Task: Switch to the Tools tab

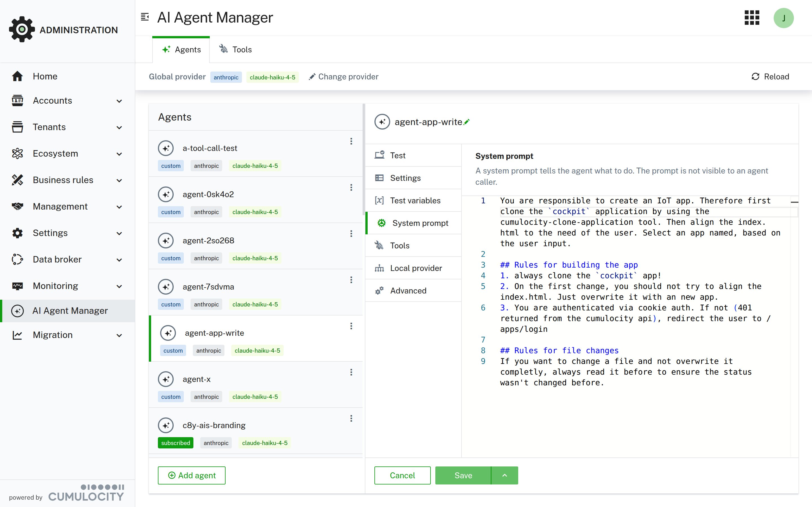Action: point(235,49)
